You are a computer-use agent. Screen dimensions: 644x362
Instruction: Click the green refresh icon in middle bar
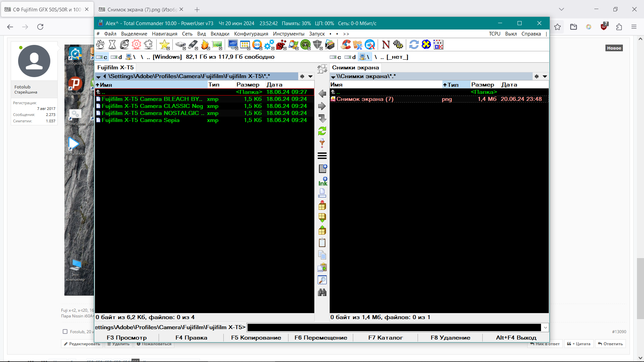pyautogui.click(x=322, y=131)
